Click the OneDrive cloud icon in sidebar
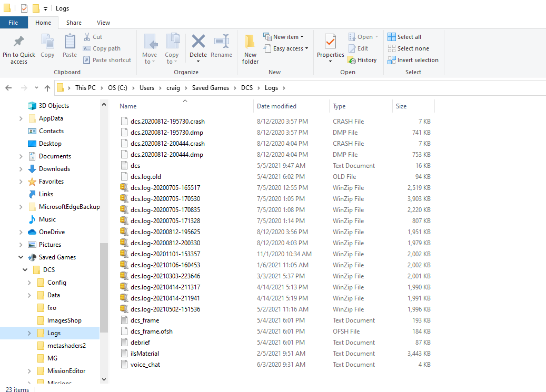546x392 pixels. [32, 232]
